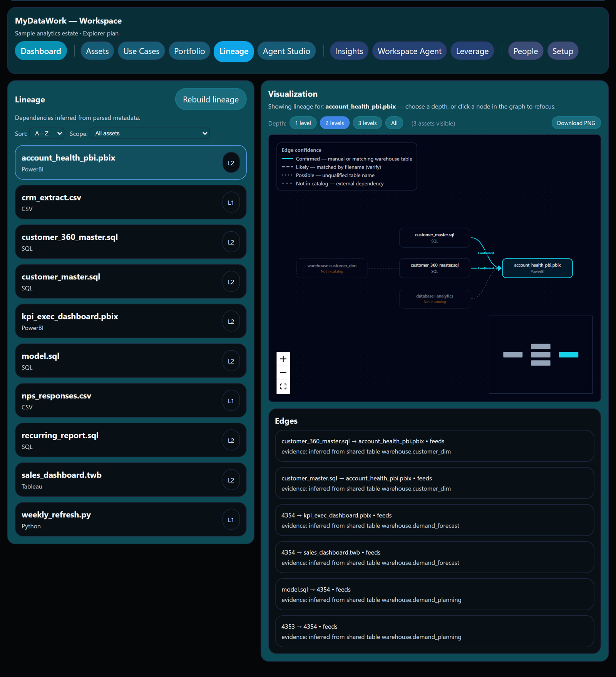Click the L2 badge on account_health_pbi.pbix
The width and height of the screenshot is (616, 677).
(x=231, y=163)
